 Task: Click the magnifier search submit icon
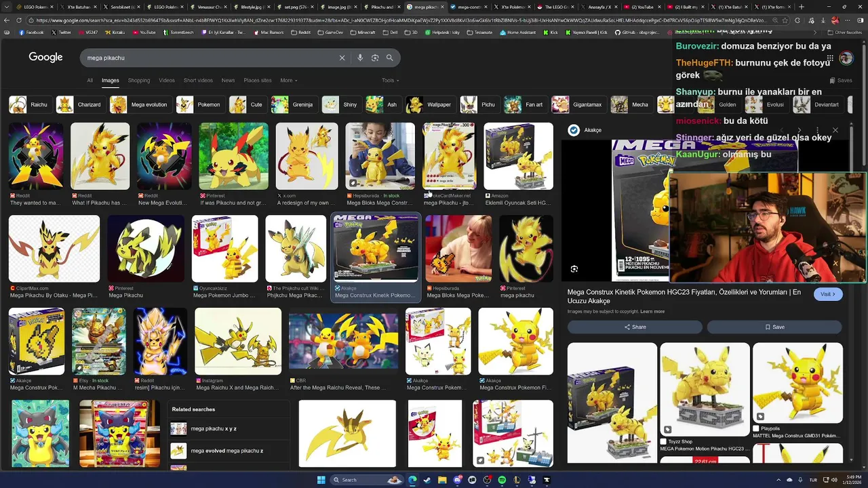pos(390,58)
